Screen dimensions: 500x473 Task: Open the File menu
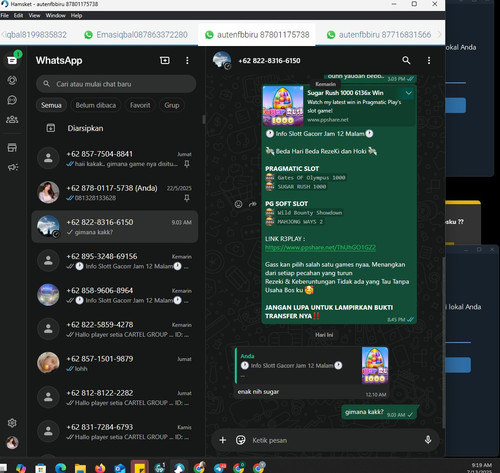5,15
